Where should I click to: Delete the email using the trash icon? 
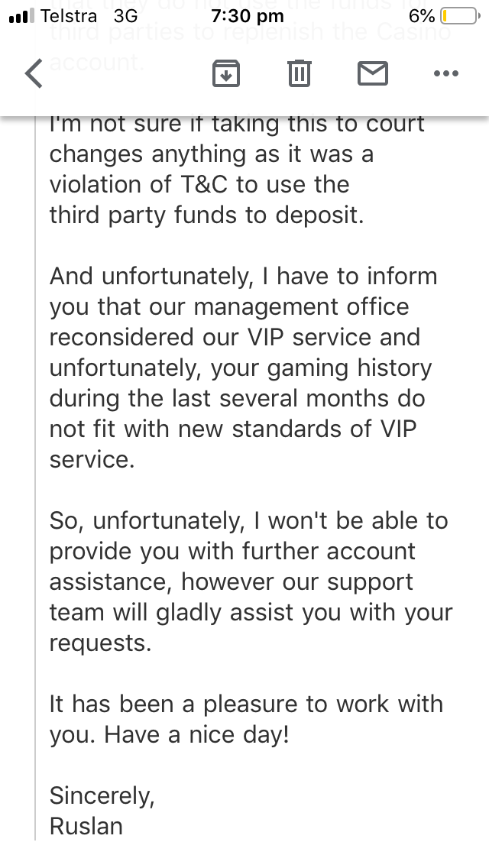point(300,73)
